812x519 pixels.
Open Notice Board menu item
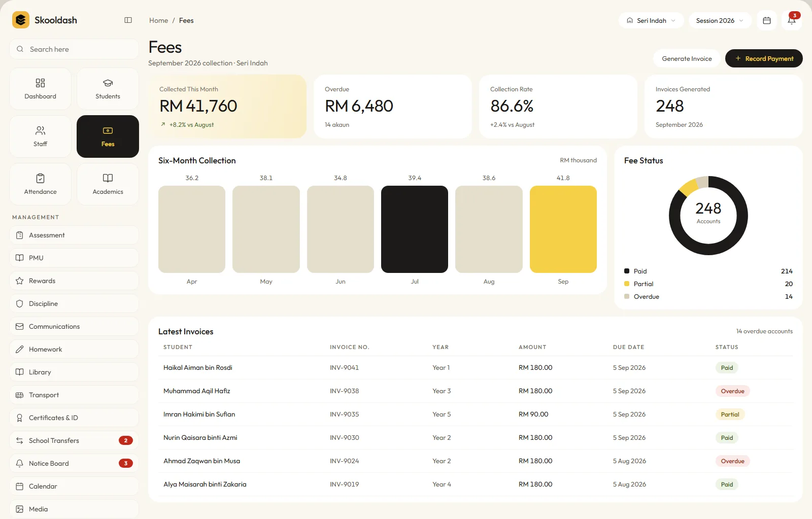[74, 463]
